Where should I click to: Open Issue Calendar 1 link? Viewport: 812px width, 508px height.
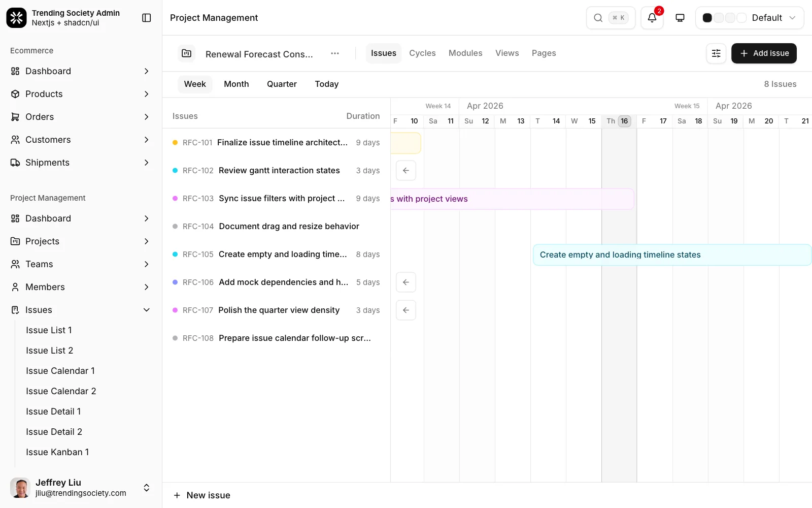coord(60,371)
